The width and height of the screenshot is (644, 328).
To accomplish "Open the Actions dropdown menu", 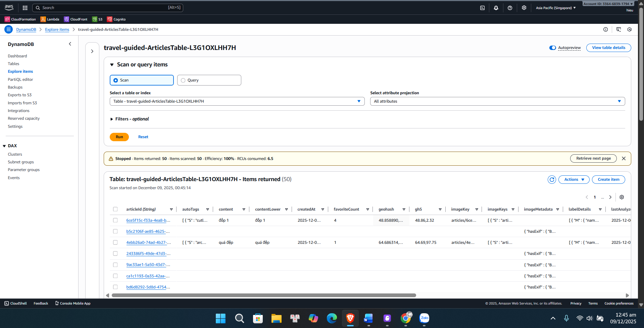I will point(574,180).
